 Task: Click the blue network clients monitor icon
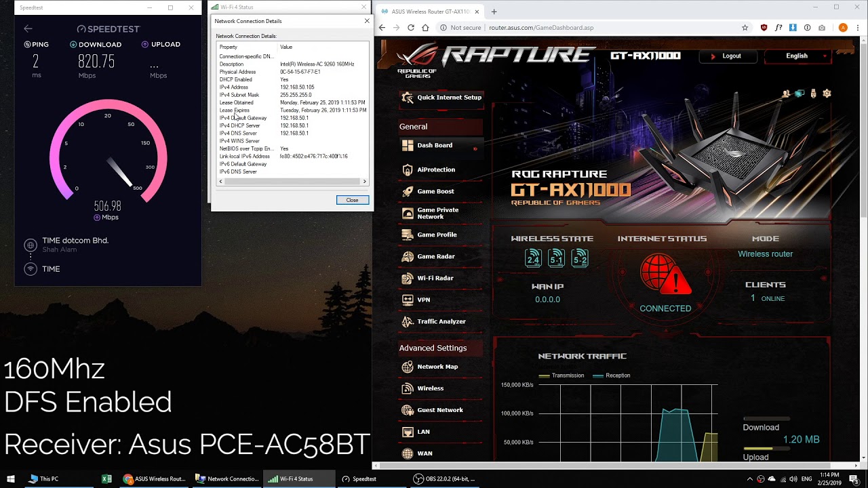pyautogui.click(x=800, y=94)
